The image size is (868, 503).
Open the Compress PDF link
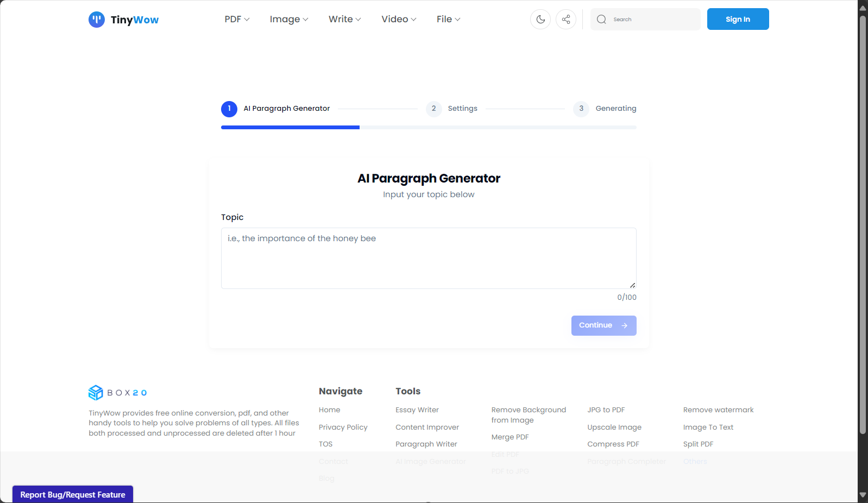pos(613,444)
